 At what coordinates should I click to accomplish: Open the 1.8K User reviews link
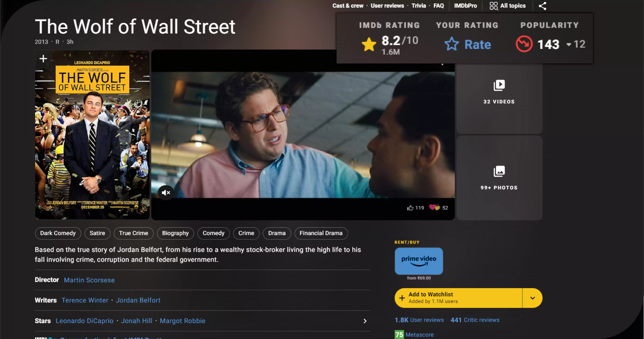(x=419, y=320)
